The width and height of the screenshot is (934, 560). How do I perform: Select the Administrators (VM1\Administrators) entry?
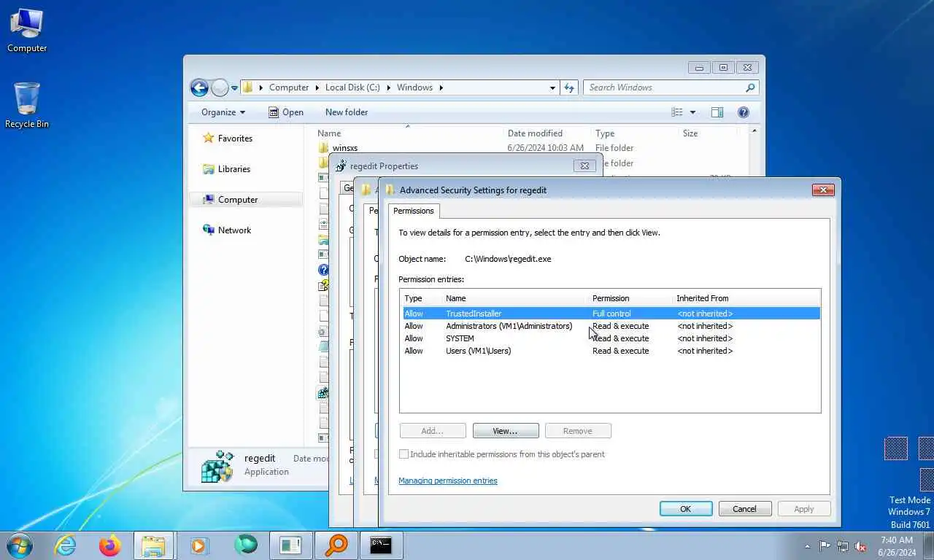pyautogui.click(x=610, y=326)
